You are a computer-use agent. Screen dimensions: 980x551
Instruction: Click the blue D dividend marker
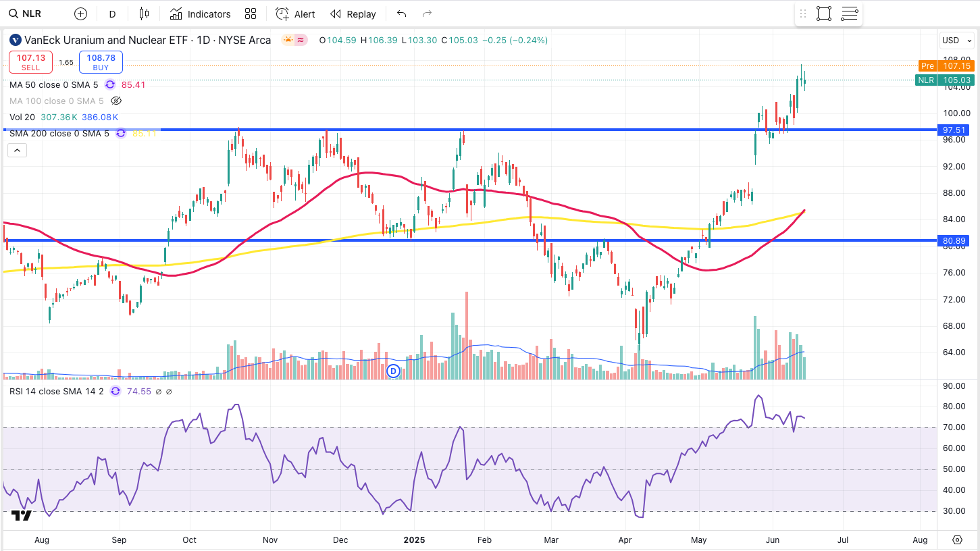point(394,371)
